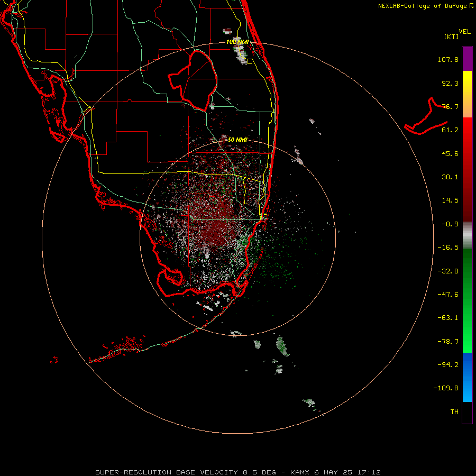Click the -32.0 legend value

[448, 271]
